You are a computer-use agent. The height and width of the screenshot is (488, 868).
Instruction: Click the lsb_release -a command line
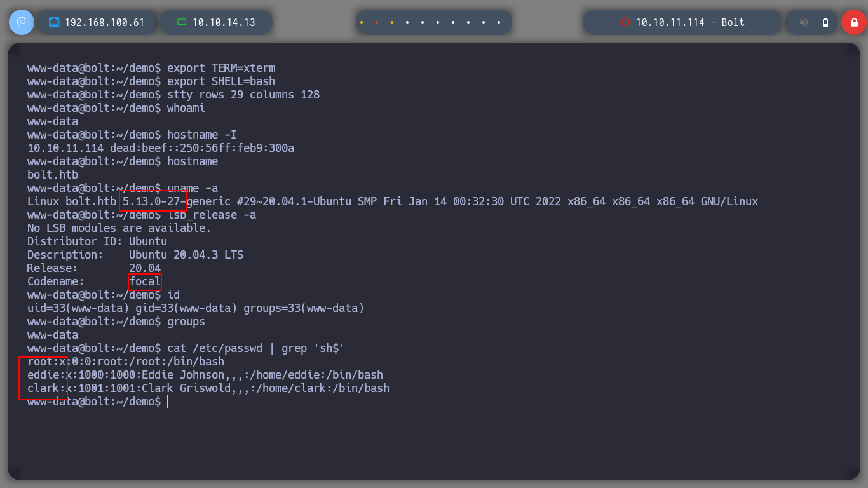[x=142, y=215]
